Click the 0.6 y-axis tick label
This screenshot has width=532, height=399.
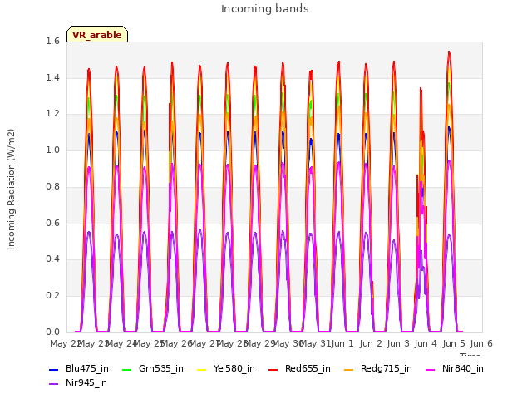(x=52, y=223)
